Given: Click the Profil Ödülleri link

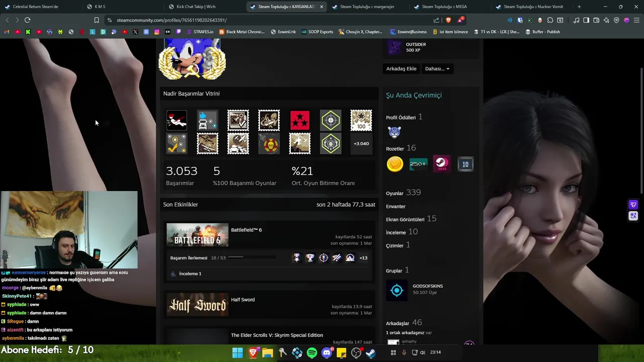Looking at the screenshot, I should [x=404, y=117].
